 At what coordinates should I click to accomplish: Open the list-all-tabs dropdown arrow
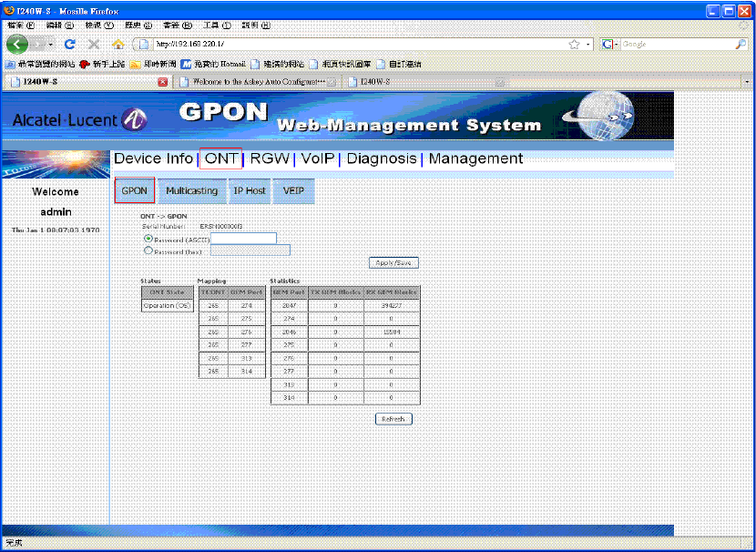point(747,82)
